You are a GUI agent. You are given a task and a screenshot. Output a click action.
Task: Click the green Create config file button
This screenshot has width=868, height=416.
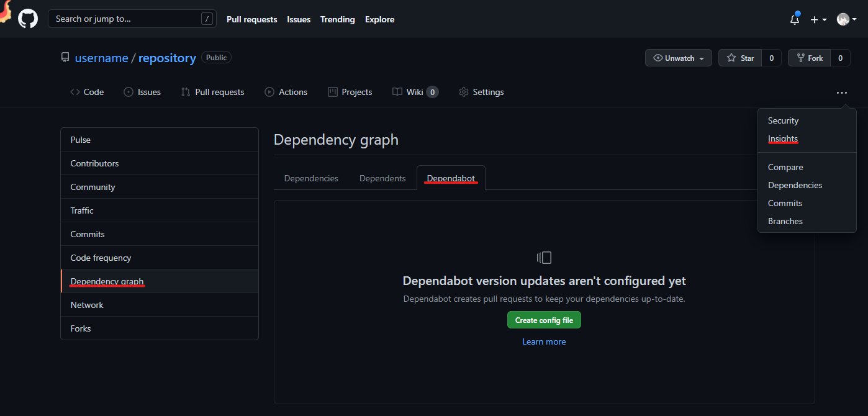click(544, 320)
